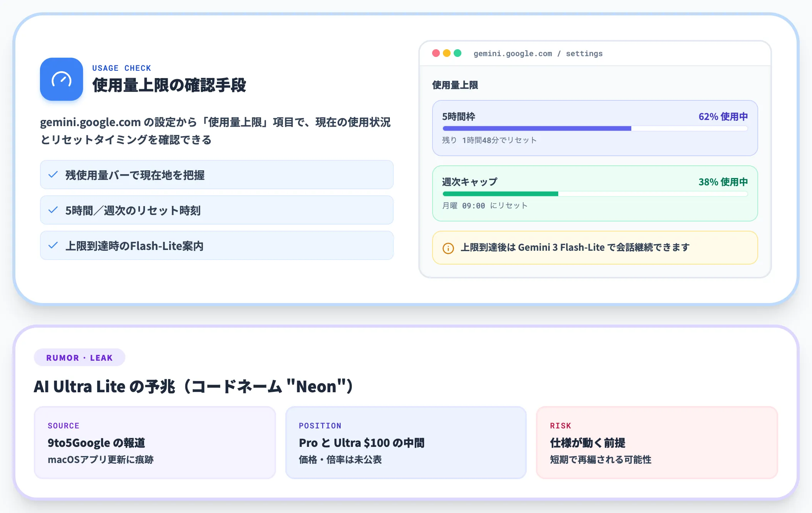The height and width of the screenshot is (513, 812).
Task: Click the 月曜 09:00 にリセット text
Action: (x=484, y=205)
